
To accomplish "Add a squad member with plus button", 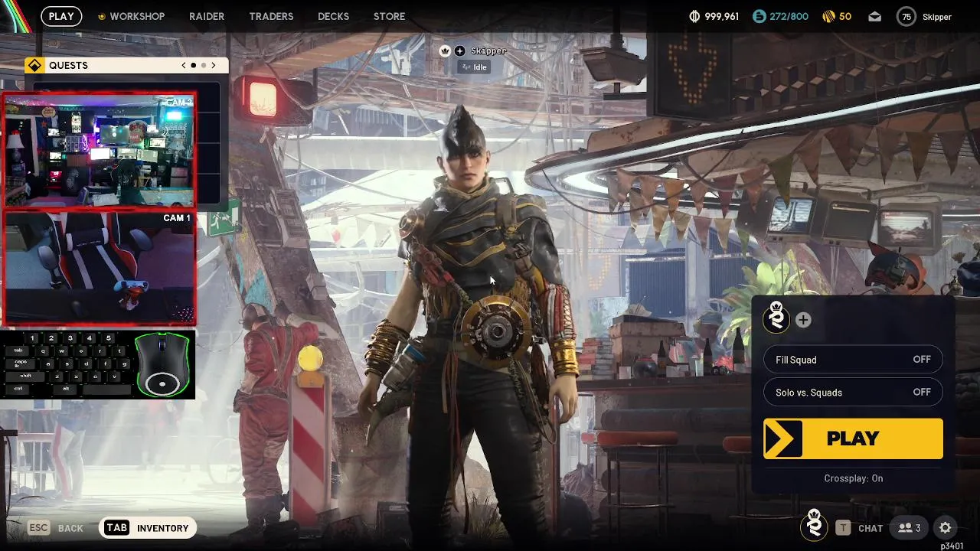I will pos(803,320).
